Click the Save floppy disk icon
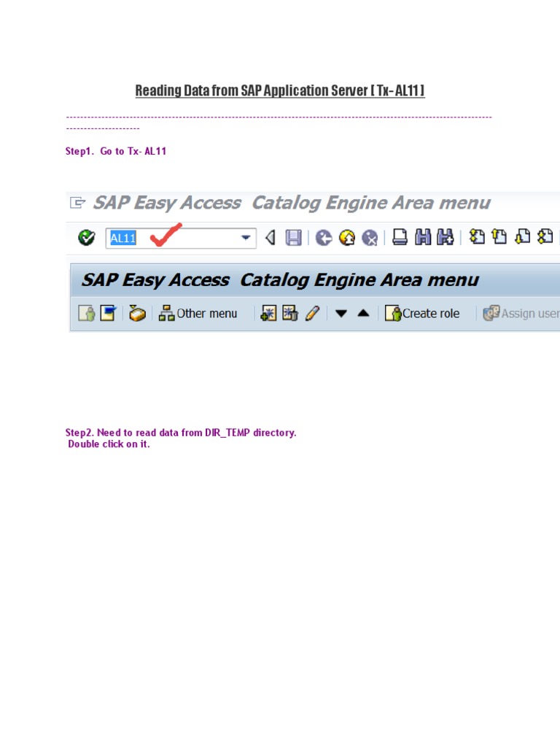This screenshot has height=747, width=560. coord(293,238)
